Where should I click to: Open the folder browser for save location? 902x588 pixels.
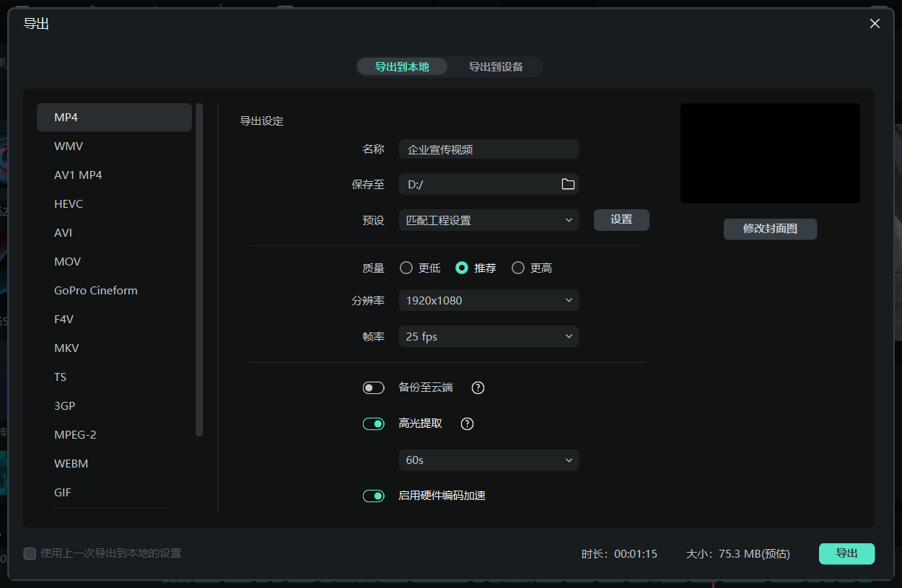[569, 184]
